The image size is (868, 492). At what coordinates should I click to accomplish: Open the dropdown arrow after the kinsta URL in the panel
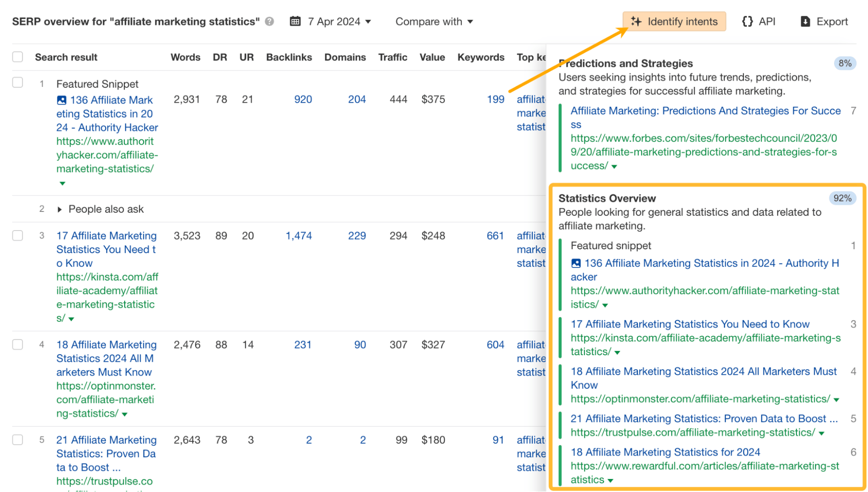(617, 353)
